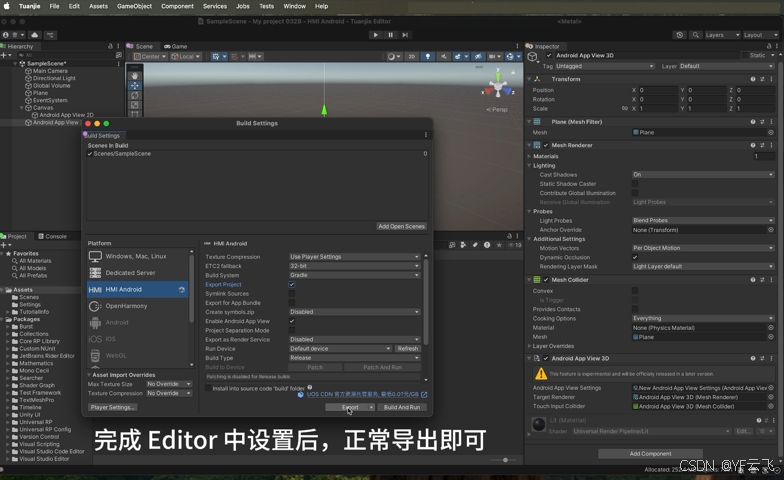
Task: Select the Dedicated Server platform
Action: point(138,272)
